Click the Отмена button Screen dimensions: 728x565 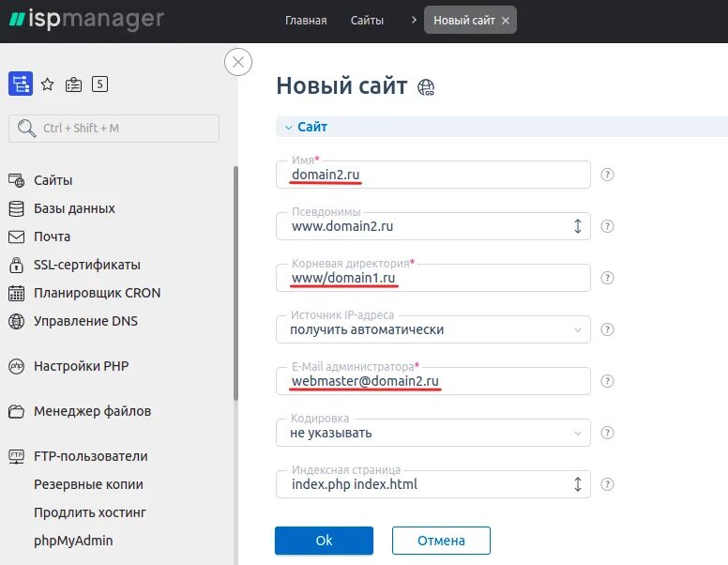coord(441,541)
